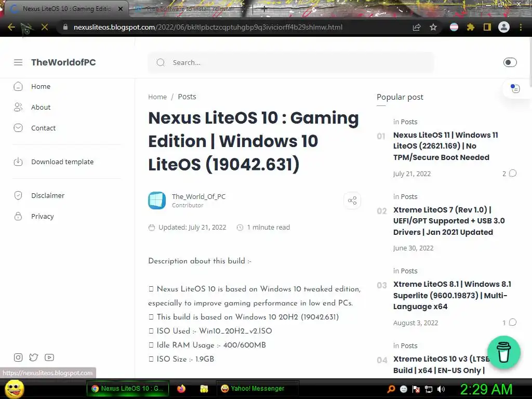Close the Nexus LiteOS 10 tab
Screen dimensions: 532x399
(x=121, y=9)
